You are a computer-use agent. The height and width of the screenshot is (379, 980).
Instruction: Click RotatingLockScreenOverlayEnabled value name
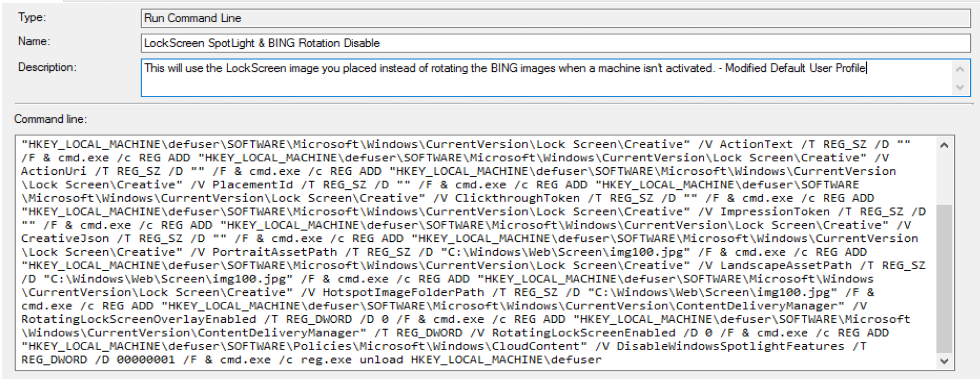(138, 319)
